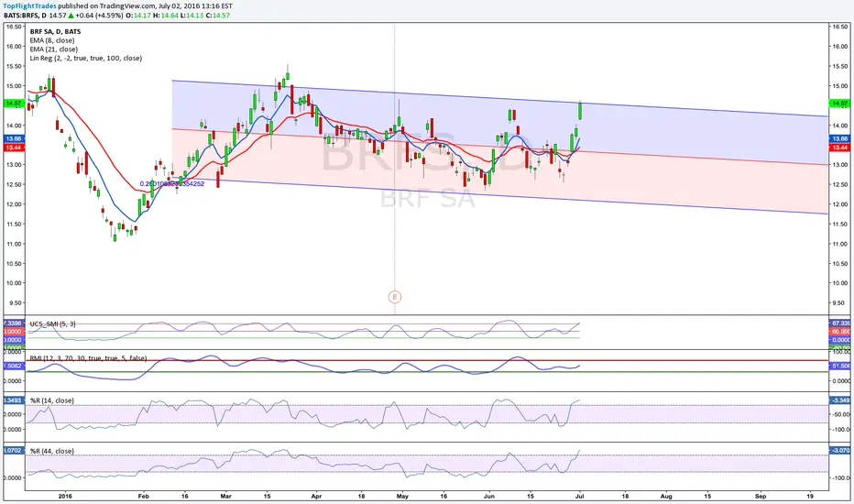
Task: Select the 'BRF SA, D, BATS' chart title
Action: [55, 31]
